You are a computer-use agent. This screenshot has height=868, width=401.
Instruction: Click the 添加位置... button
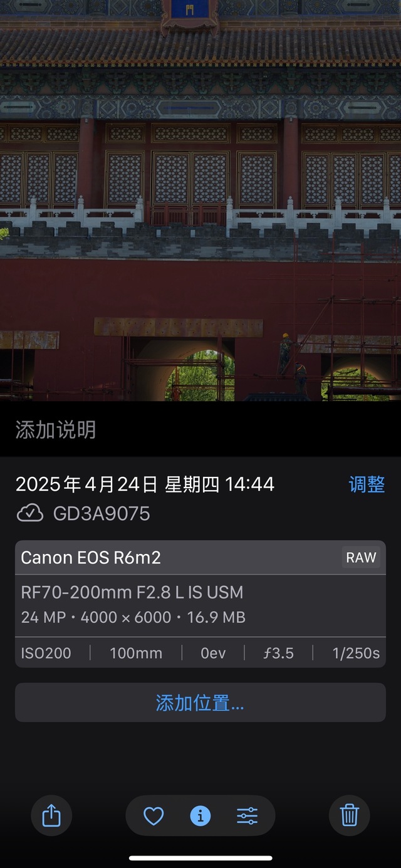200,703
